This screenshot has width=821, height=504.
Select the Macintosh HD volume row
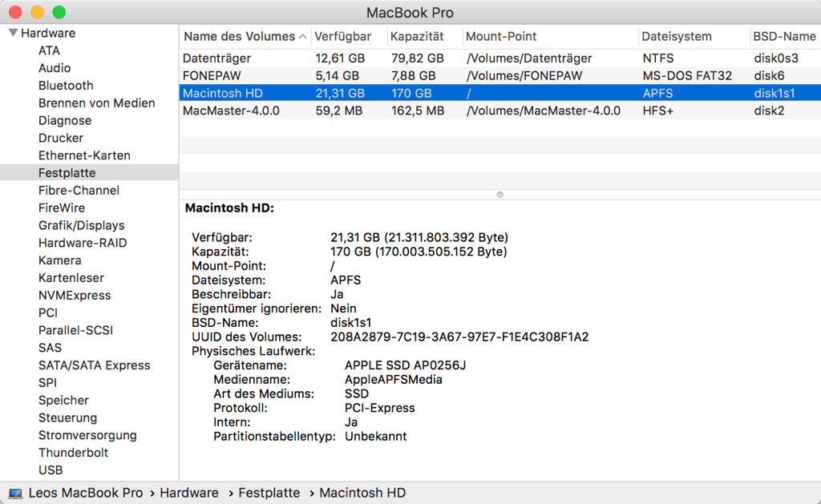pyautogui.click(x=500, y=93)
